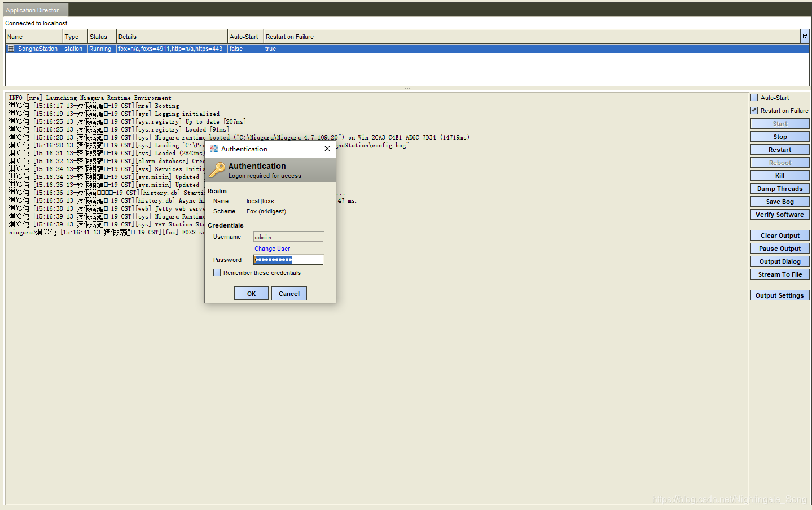This screenshot has height=510, width=812.
Task: Click the Kill button
Action: pyautogui.click(x=780, y=176)
